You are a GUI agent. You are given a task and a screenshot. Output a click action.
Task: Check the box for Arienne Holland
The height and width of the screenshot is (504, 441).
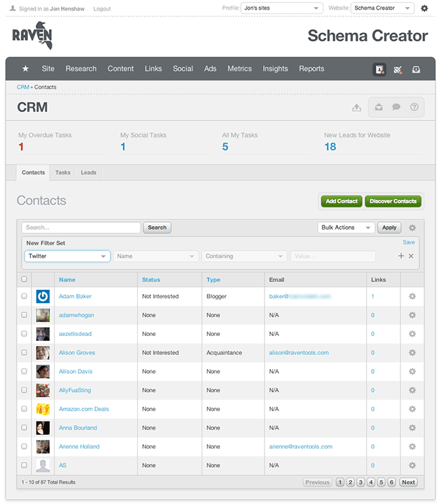24,446
